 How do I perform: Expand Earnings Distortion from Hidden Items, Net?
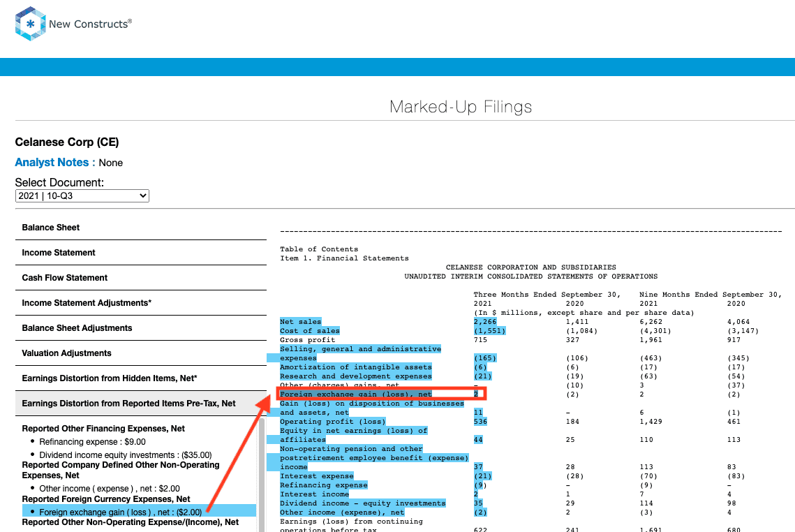141,378
